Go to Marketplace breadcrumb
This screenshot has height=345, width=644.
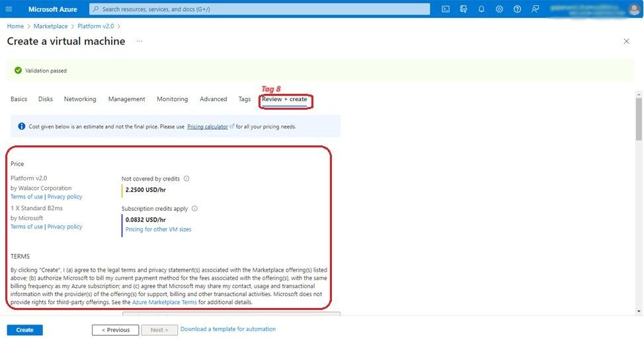(50, 26)
